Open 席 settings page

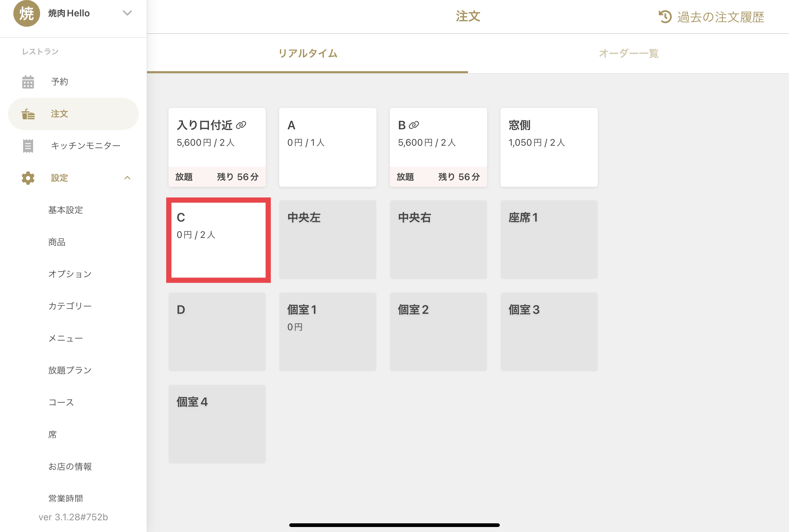52,435
